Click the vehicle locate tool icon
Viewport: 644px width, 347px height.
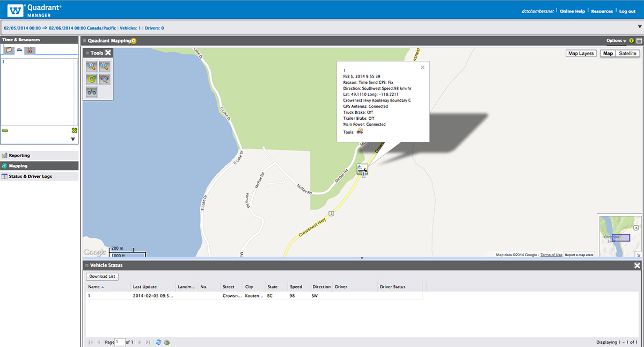pos(105,79)
